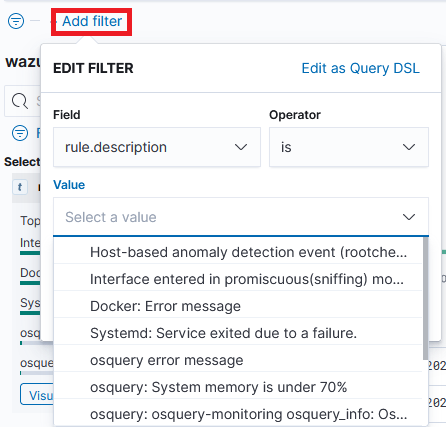The width and height of the screenshot is (446, 427).
Task: Click the Value dropdown chevron arrow
Action: click(x=409, y=217)
